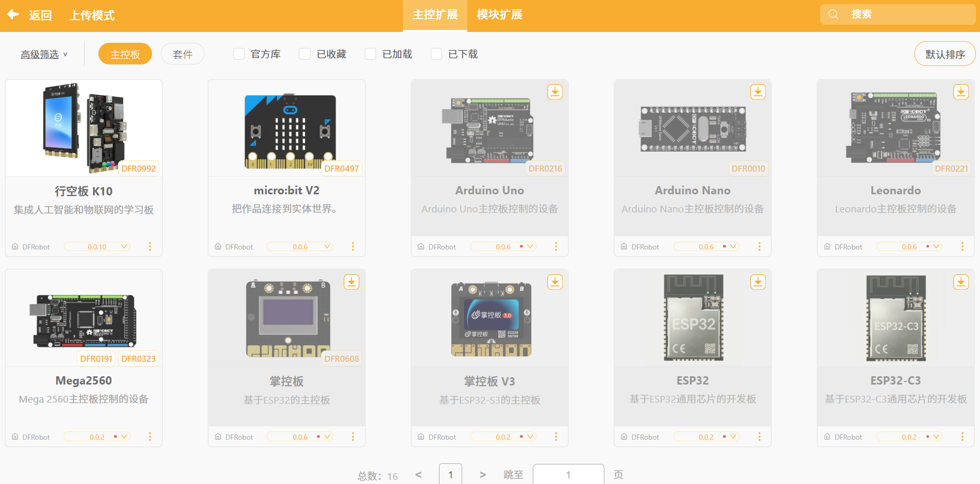Click the 上传模式 title text
The image size is (980, 484).
pyautogui.click(x=92, y=15)
